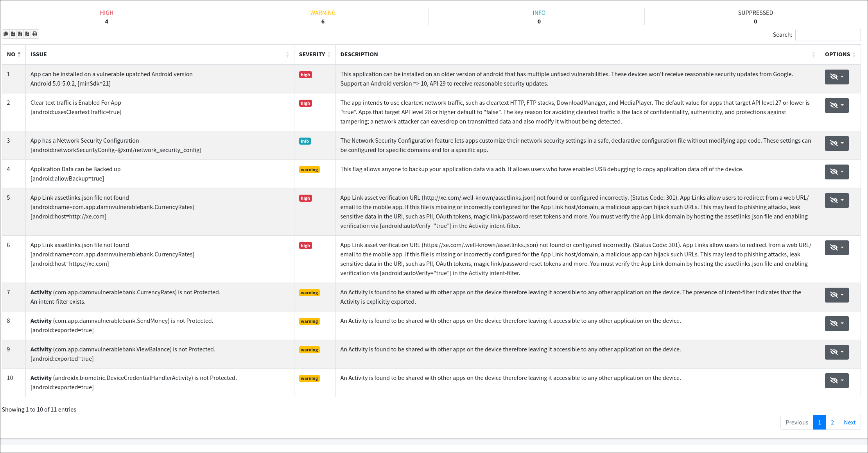Open suppress dropdown for SendMoney activity
The width and height of the screenshot is (868, 453).
836,323
